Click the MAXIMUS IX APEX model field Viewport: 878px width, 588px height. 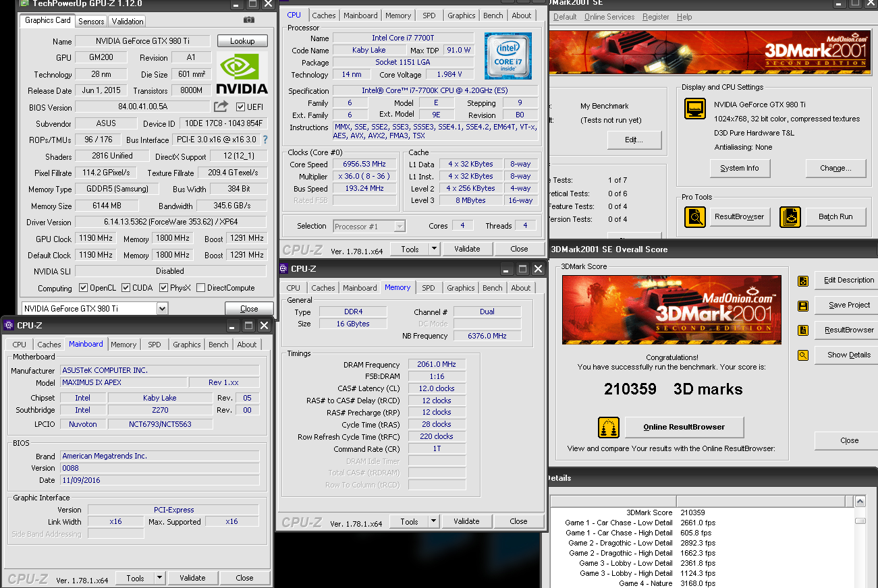pyautogui.click(x=124, y=383)
